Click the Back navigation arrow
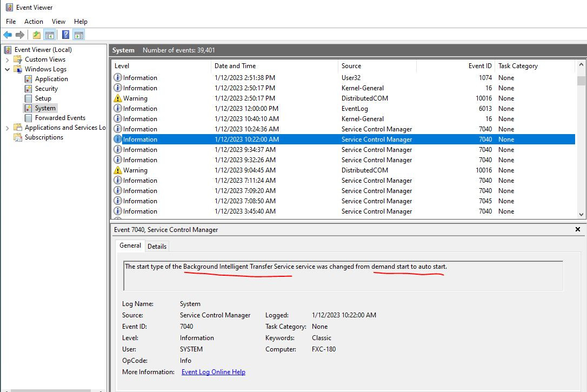 click(9, 35)
